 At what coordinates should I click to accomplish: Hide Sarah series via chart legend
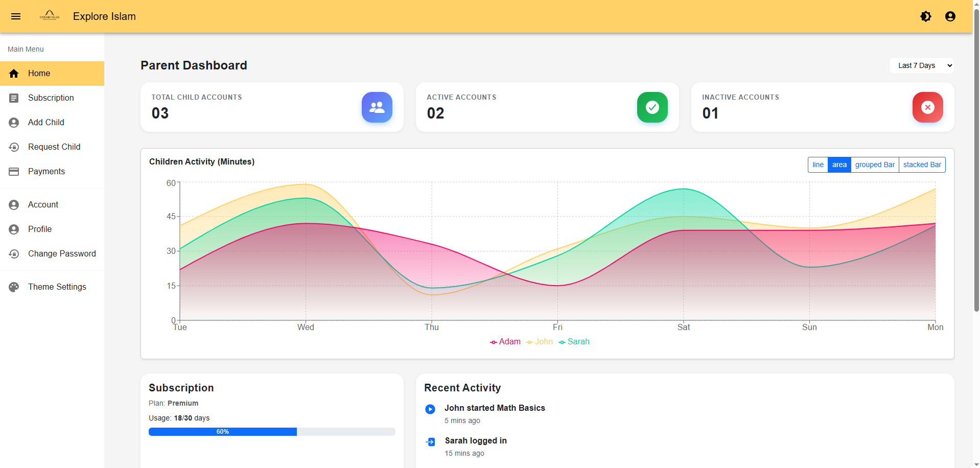point(574,342)
